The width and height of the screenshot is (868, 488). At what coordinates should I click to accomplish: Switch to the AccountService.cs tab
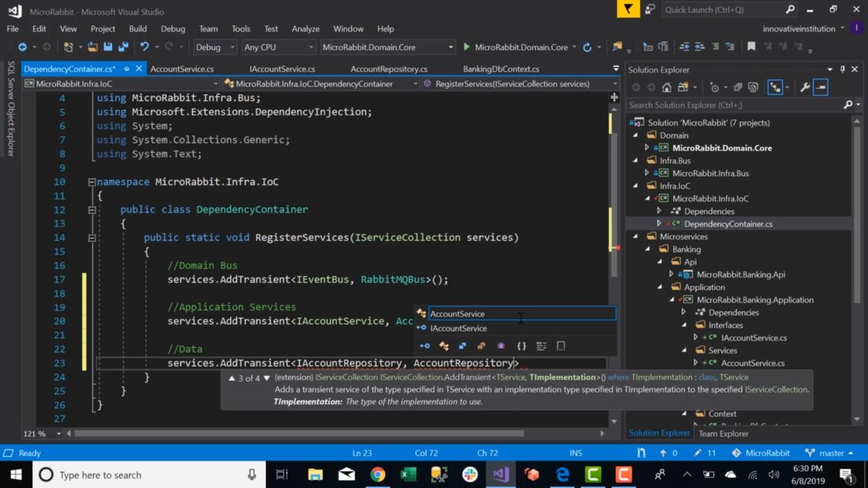point(182,69)
